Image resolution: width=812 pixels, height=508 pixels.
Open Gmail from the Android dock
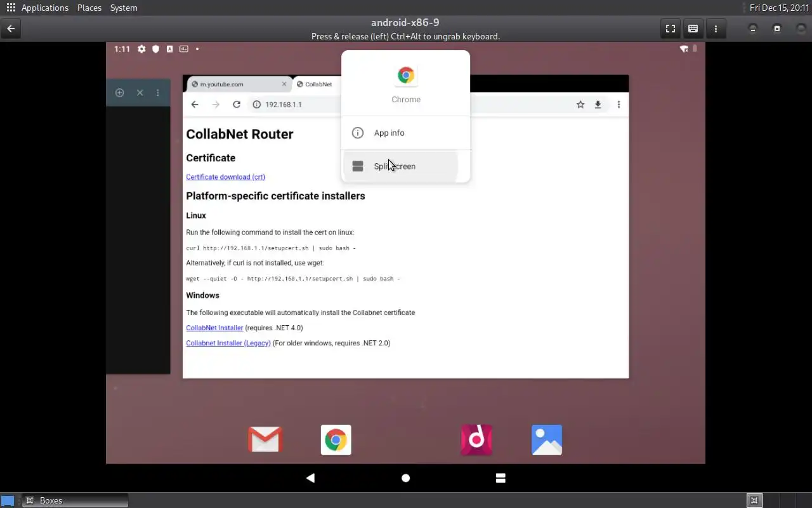tap(265, 439)
